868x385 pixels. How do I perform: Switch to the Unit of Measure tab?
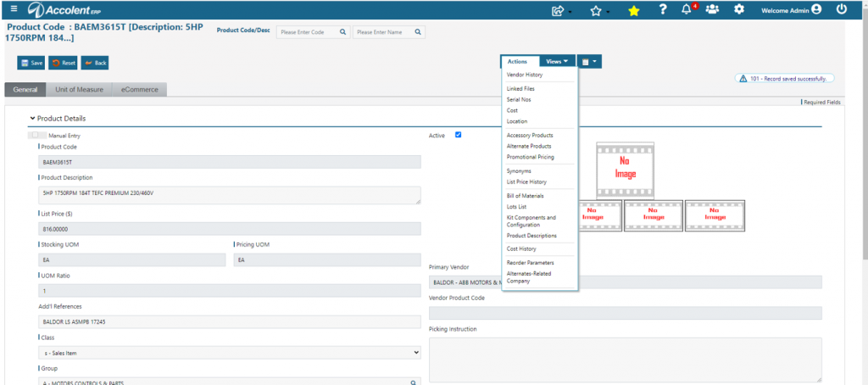click(79, 89)
